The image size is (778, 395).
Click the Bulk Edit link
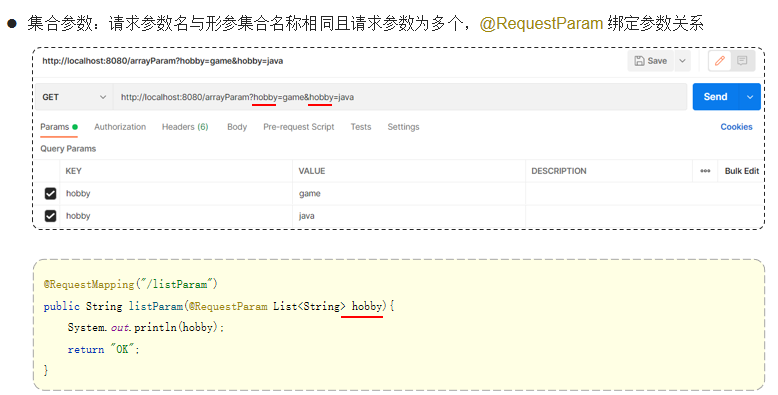(742, 171)
